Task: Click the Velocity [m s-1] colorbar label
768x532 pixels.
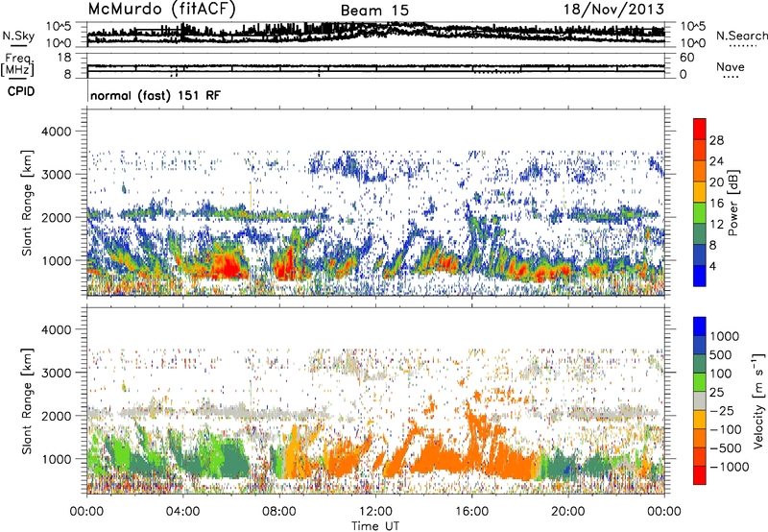Action: 758,400
